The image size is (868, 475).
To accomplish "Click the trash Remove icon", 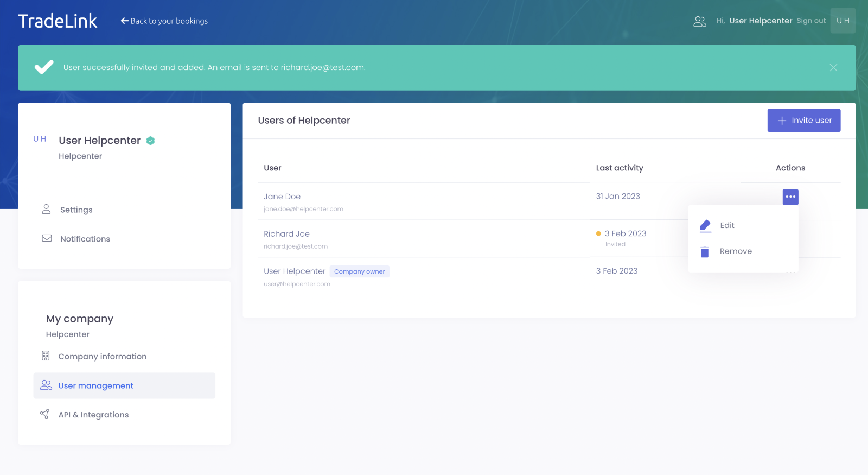I will [x=705, y=252].
